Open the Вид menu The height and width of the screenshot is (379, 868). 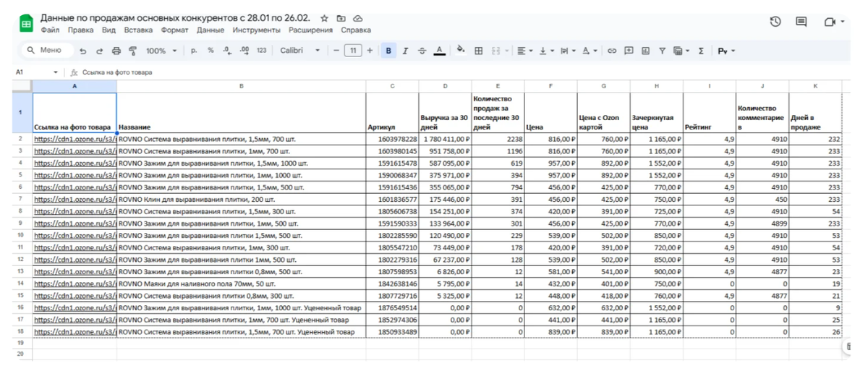[x=109, y=30]
